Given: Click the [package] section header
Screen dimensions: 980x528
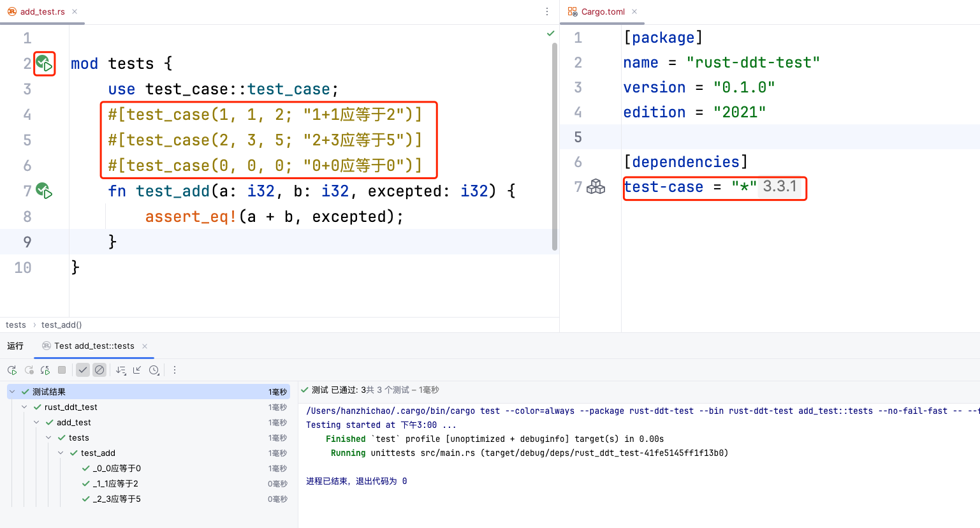Looking at the screenshot, I should 663,38.
